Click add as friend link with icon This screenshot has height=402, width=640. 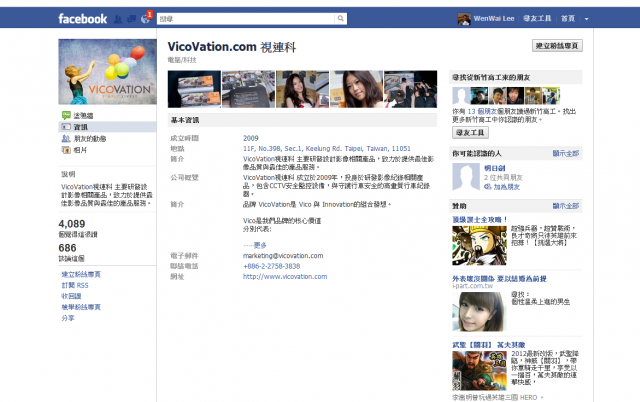coord(502,187)
